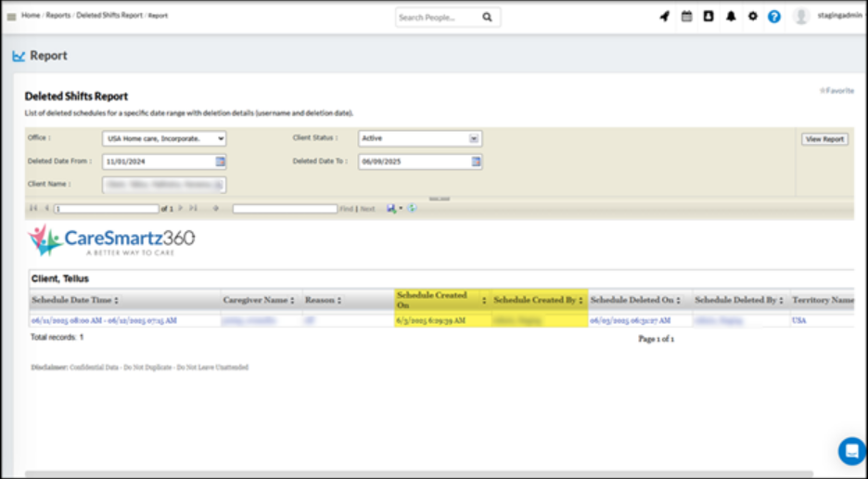Open the settings gear icon
The image size is (868, 479).
point(752,17)
